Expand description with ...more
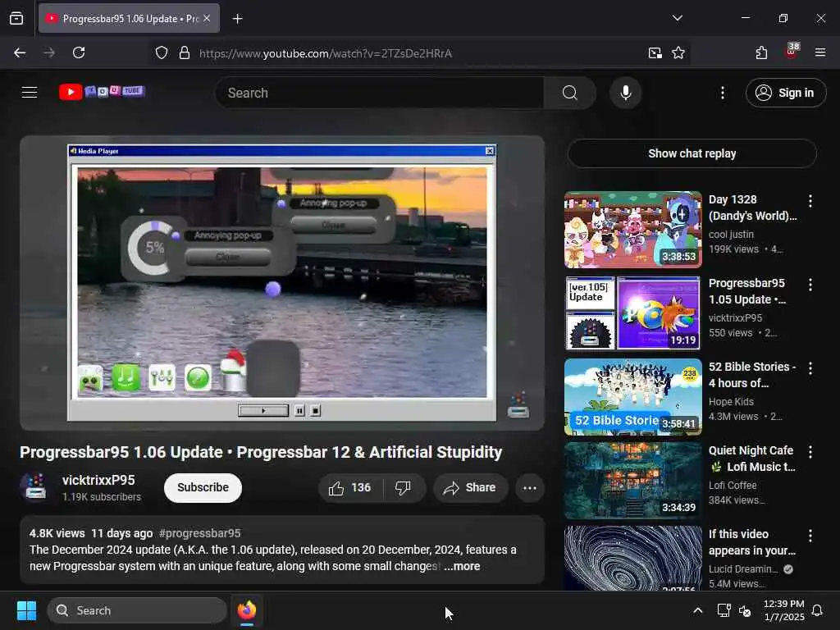 point(463,566)
